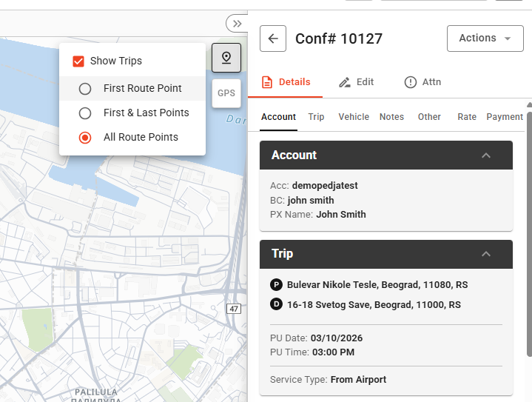Click the double-chevron panel collapse icon
The height and width of the screenshot is (402, 532).
[x=237, y=24]
